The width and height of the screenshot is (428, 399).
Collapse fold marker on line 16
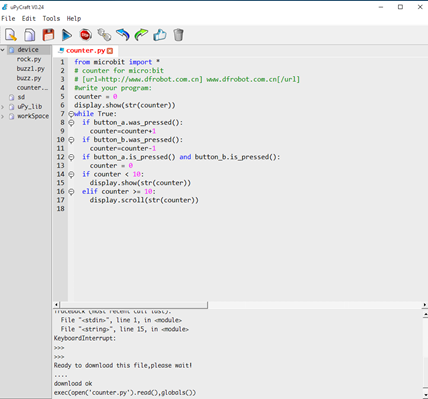click(x=71, y=192)
